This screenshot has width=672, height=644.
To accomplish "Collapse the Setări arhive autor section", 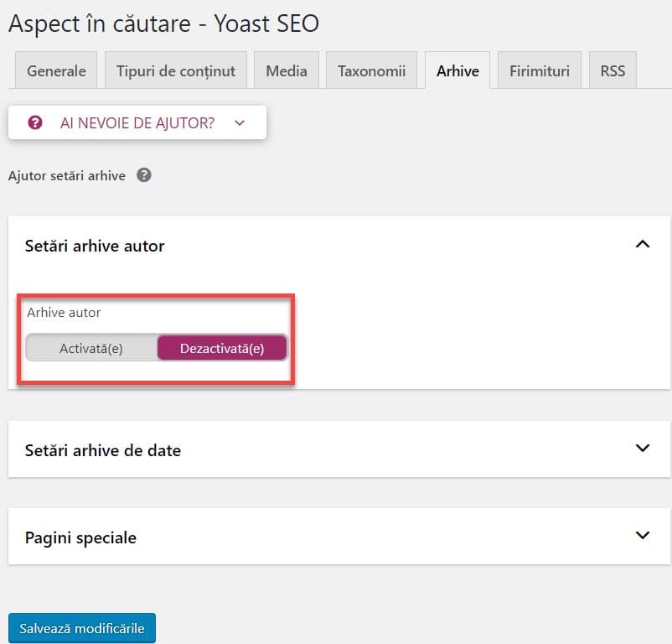I will [643, 244].
